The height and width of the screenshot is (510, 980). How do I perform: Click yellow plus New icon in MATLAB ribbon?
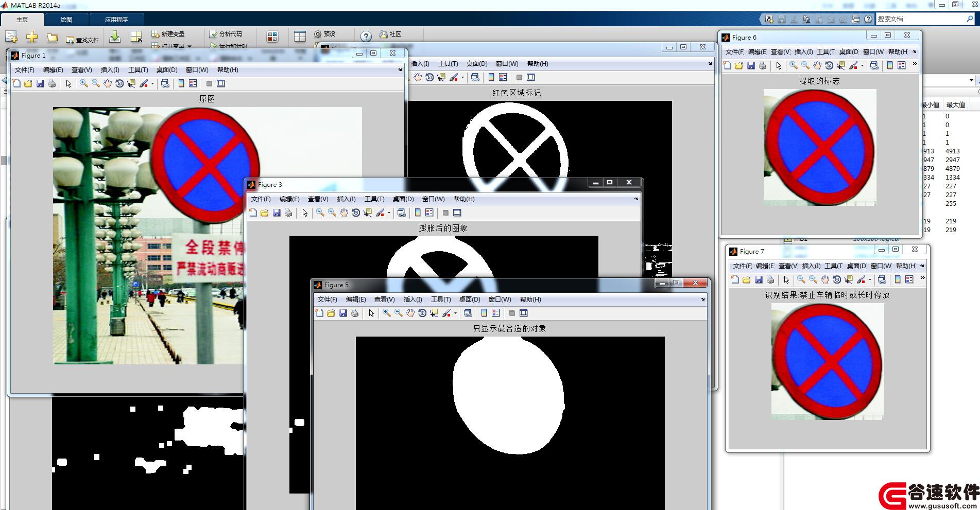[x=32, y=37]
